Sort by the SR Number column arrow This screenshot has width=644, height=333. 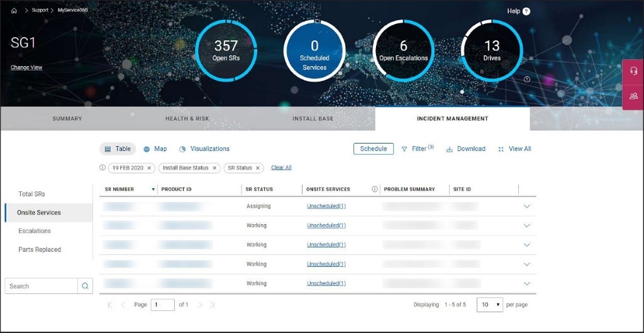153,189
